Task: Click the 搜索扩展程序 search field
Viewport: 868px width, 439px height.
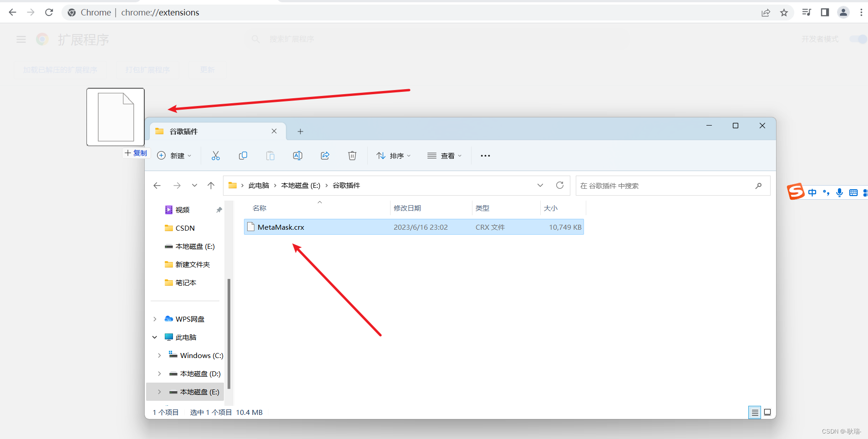Action: click(x=437, y=39)
